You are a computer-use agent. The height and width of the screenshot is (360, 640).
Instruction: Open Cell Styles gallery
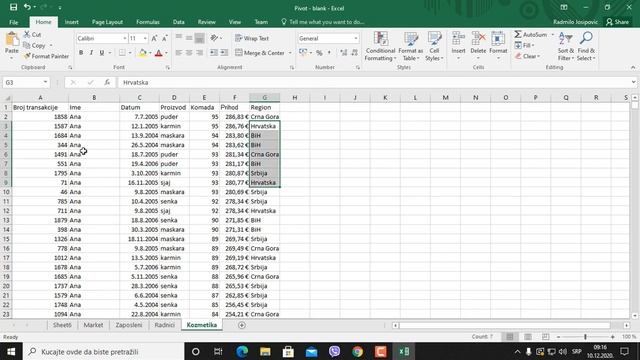coord(434,47)
